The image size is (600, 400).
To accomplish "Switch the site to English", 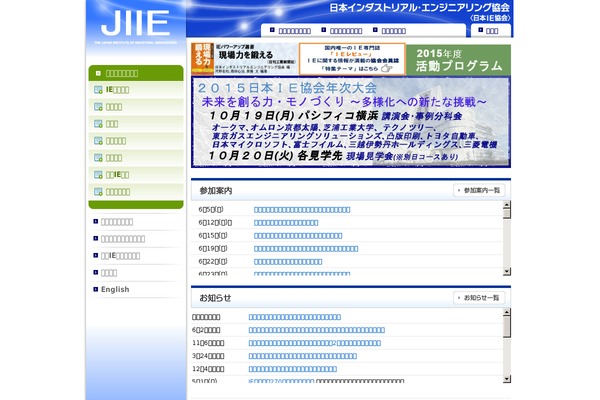I will [115, 290].
